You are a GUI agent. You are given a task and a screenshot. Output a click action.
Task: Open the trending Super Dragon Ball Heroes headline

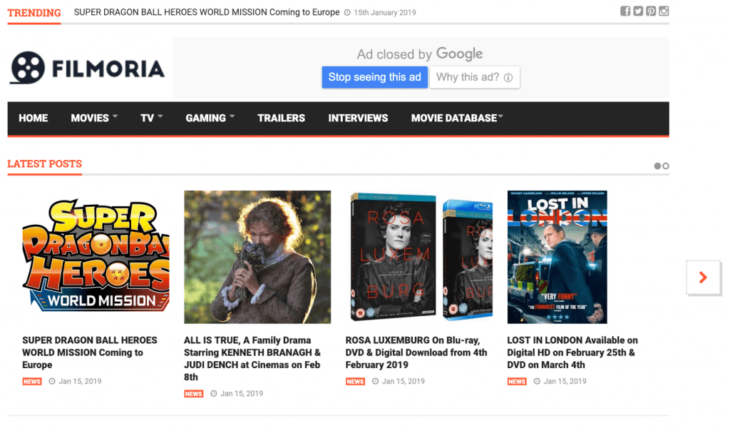pos(205,13)
